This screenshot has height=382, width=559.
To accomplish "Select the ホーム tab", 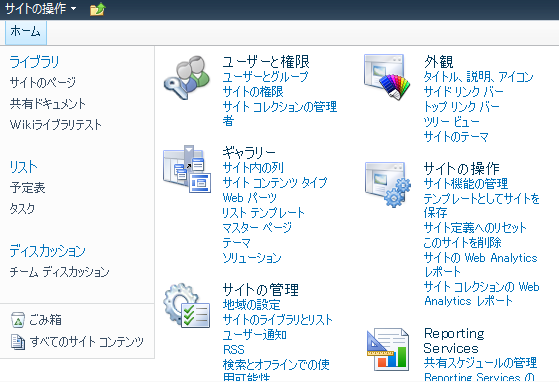I will pyautogui.click(x=26, y=32).
